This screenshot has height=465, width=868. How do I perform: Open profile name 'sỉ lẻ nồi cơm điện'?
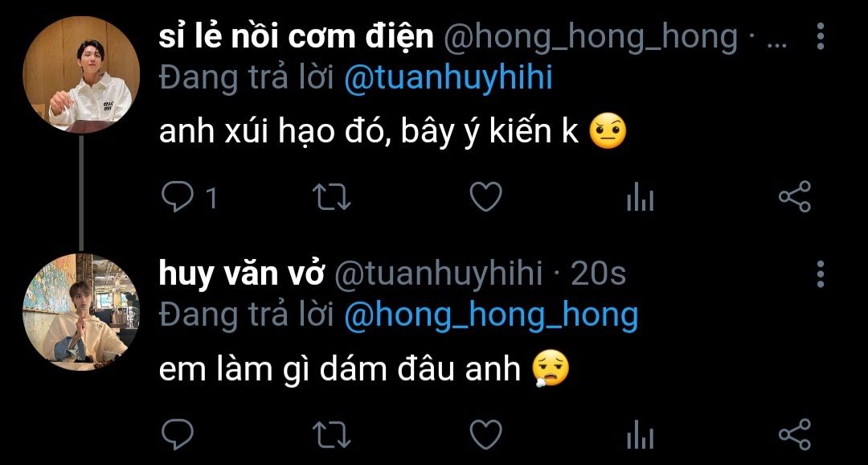[x=296, y=36]
